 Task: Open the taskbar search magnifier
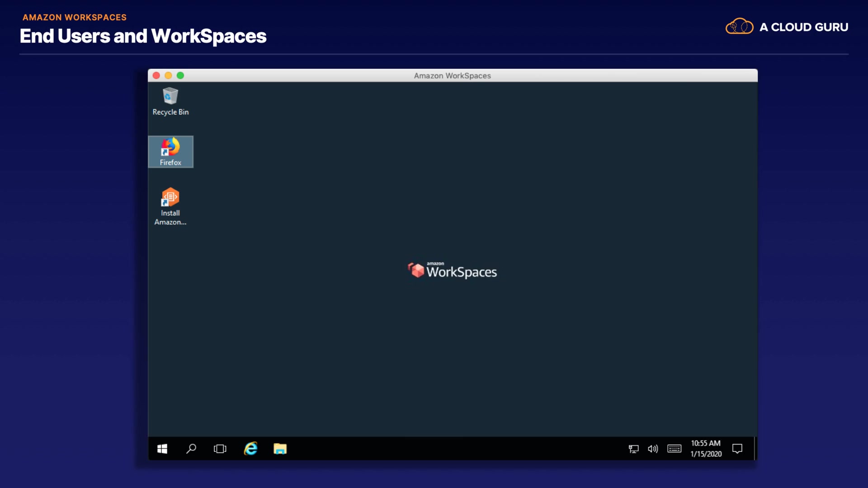point(191,449)
